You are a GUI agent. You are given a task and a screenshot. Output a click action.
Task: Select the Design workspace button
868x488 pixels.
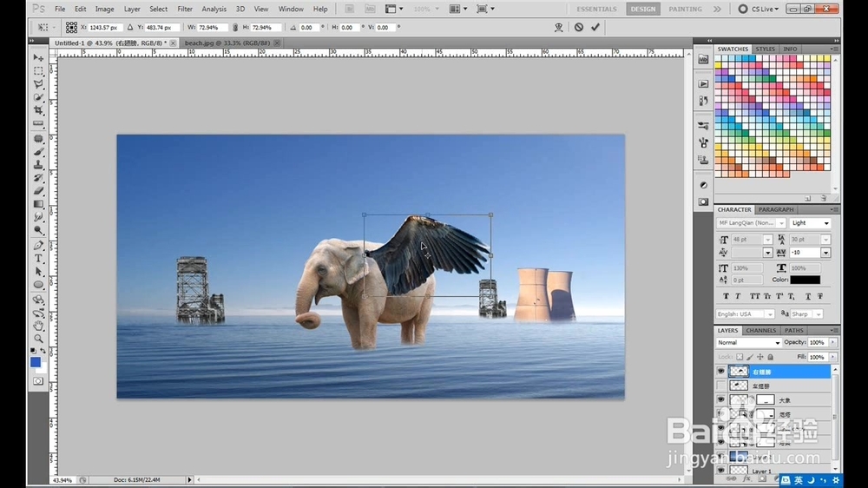642,9
